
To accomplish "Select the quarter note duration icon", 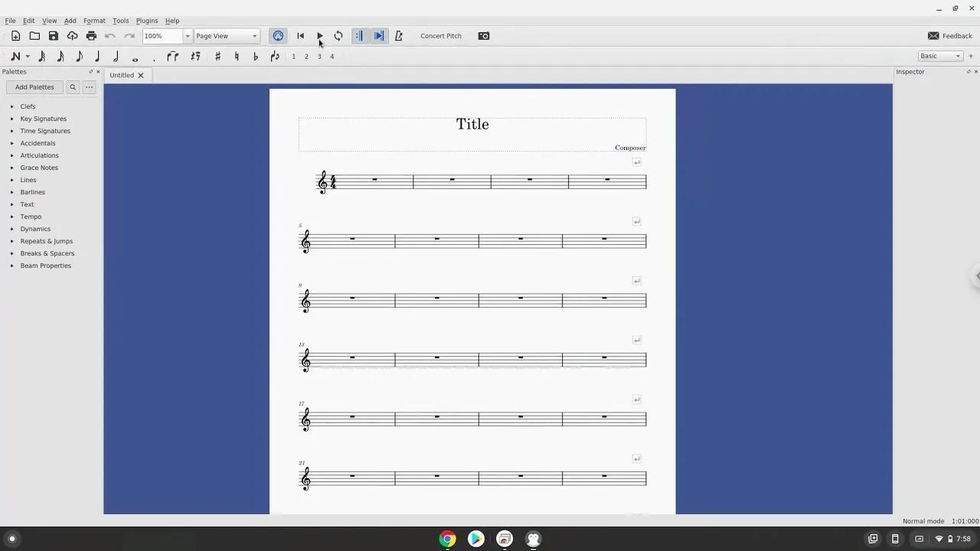I will pyautogui.click(x=97, y=56).
